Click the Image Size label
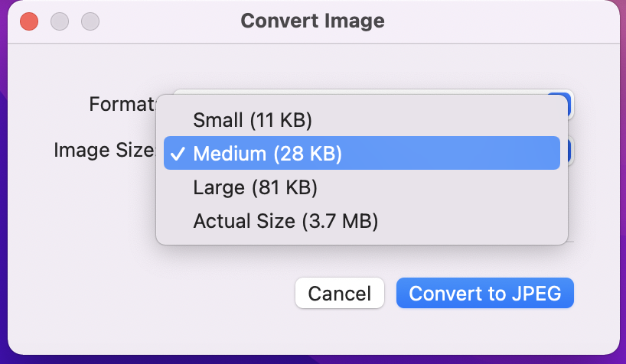626x364 pixels. click(x=105, y=151)
